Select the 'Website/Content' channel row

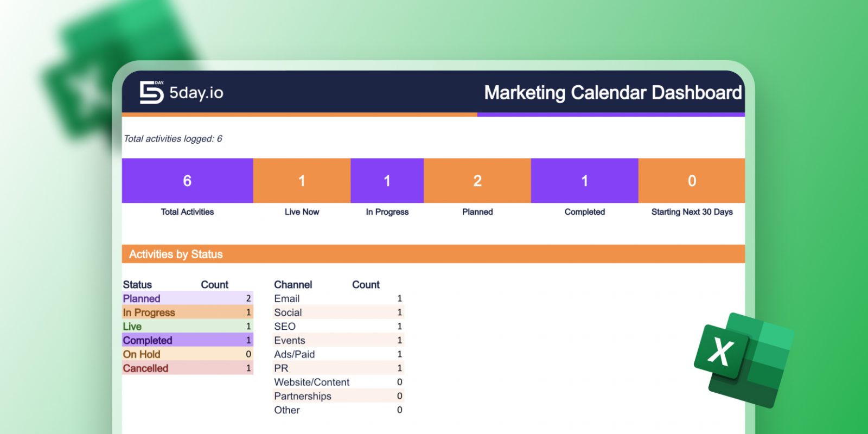tap(339, 382)
